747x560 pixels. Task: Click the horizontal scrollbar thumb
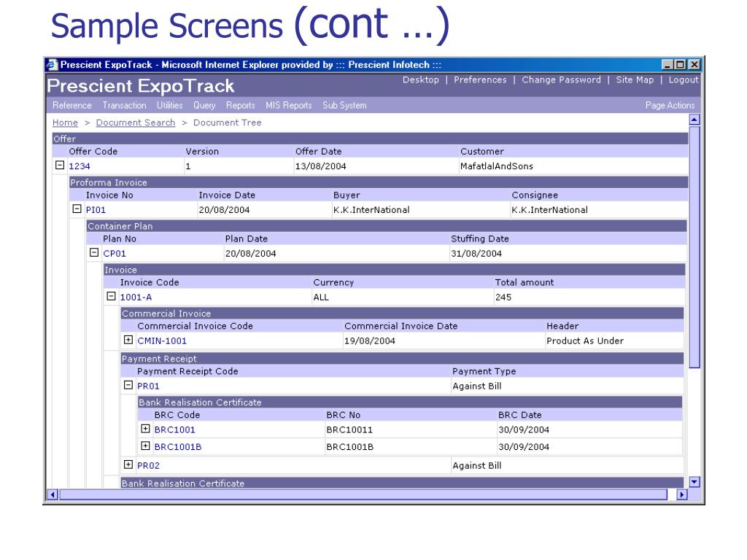click(363, 495)
